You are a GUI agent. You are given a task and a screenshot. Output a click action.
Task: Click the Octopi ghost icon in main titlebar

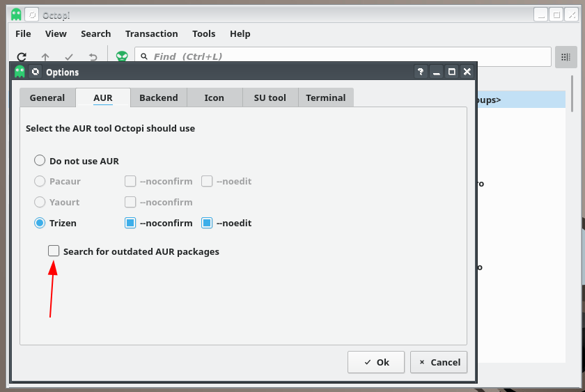(x=16, y=15)
